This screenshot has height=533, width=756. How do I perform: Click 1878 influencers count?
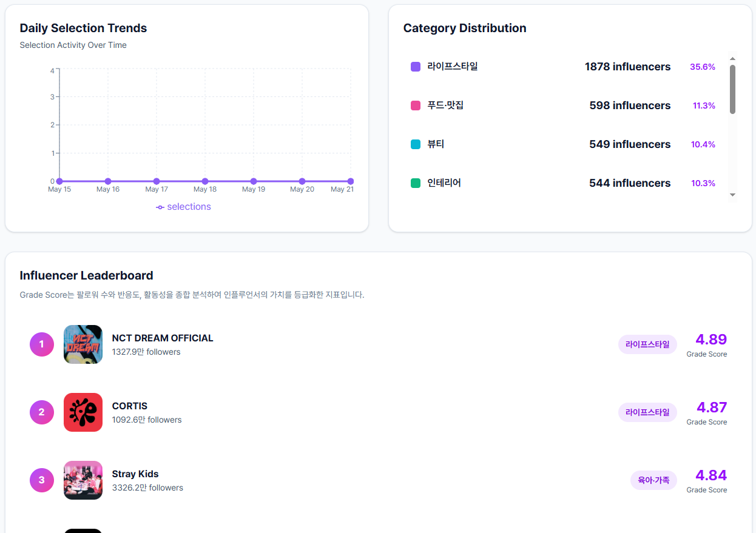(x=627, y=67)
